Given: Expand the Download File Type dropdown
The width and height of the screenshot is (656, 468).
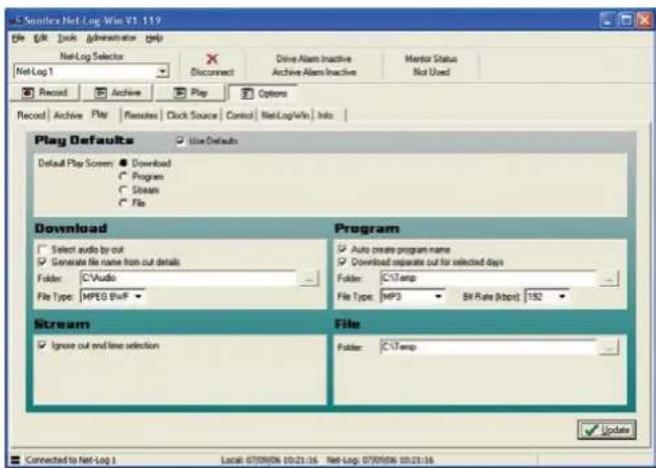Looking at the screenshot, I should 139,297.
